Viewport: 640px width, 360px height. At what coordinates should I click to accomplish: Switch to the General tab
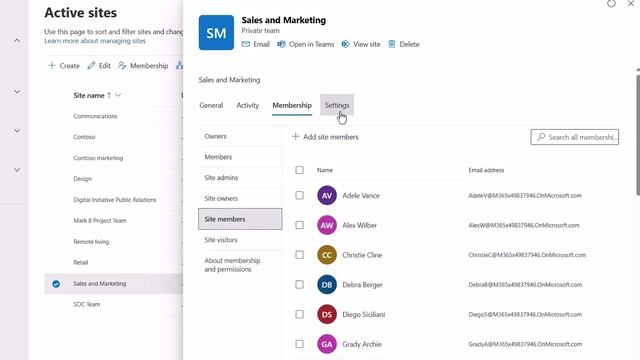211,105
